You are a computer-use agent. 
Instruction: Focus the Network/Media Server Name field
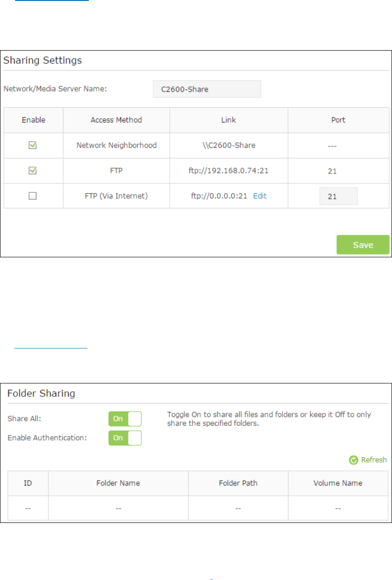207,89
